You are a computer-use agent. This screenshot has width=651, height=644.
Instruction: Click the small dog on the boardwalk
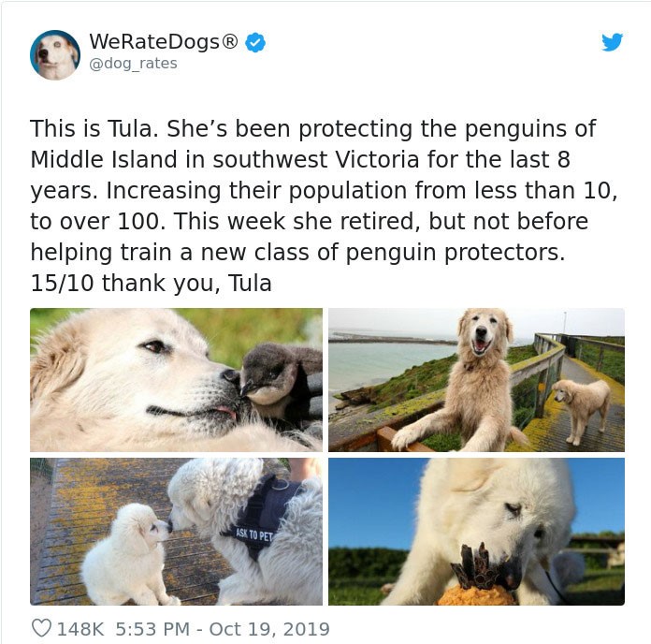pos(581,409)
